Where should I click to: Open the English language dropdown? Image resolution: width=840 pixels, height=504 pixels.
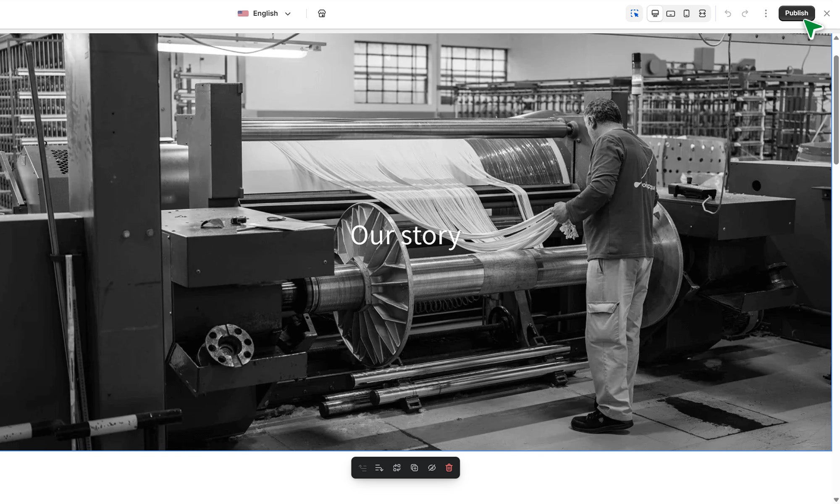pos(265,13)
